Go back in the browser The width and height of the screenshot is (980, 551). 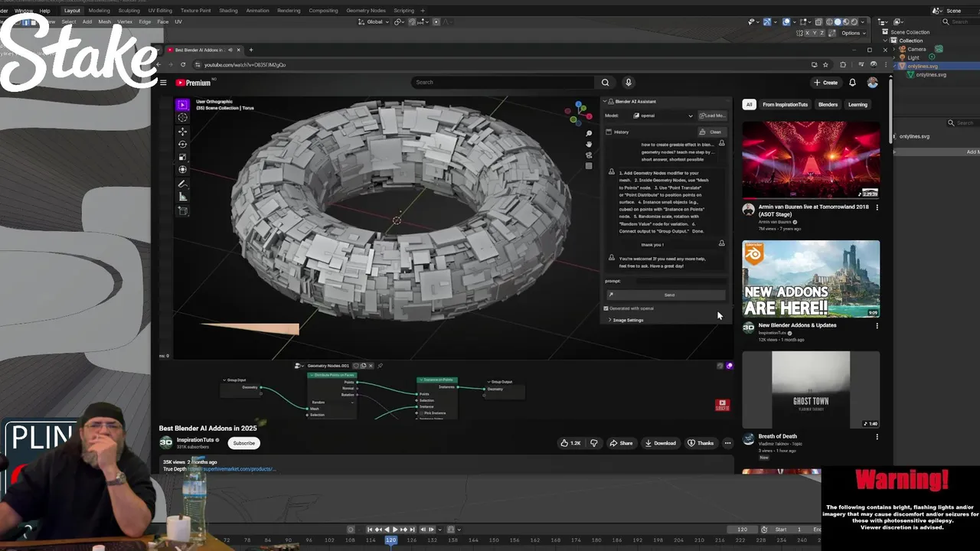[158, 64]
